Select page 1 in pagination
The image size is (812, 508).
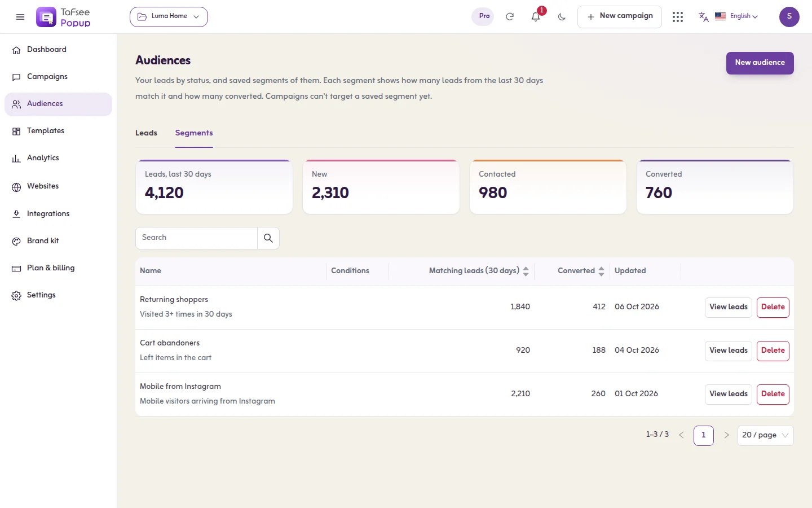click(x=703, y=435)
